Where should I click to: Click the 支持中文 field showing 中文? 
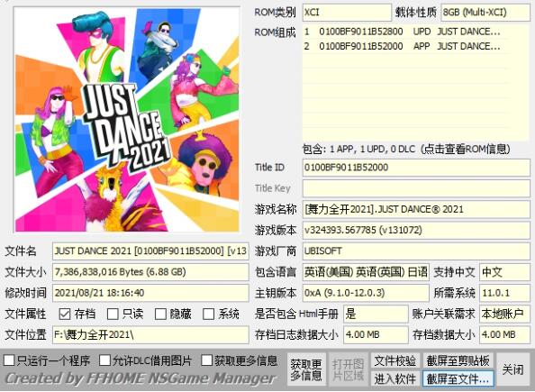click(x=504, y=272)
